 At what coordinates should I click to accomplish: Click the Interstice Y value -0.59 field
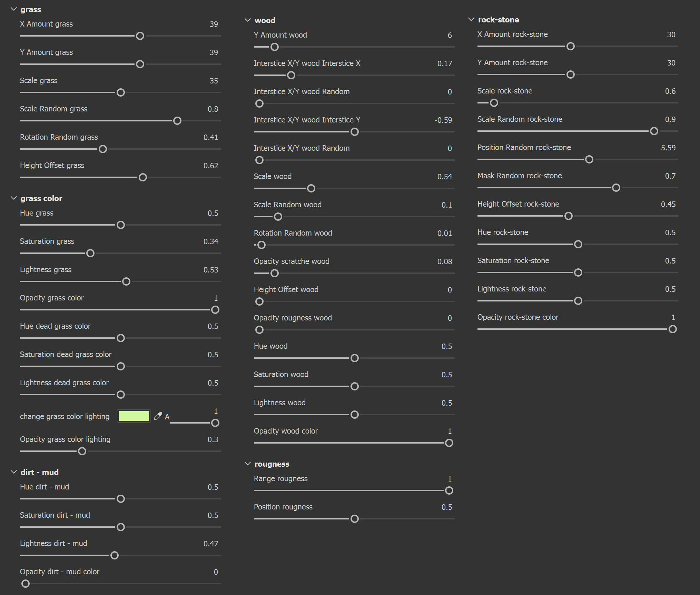pyautogui.click(x=443, y=120)
